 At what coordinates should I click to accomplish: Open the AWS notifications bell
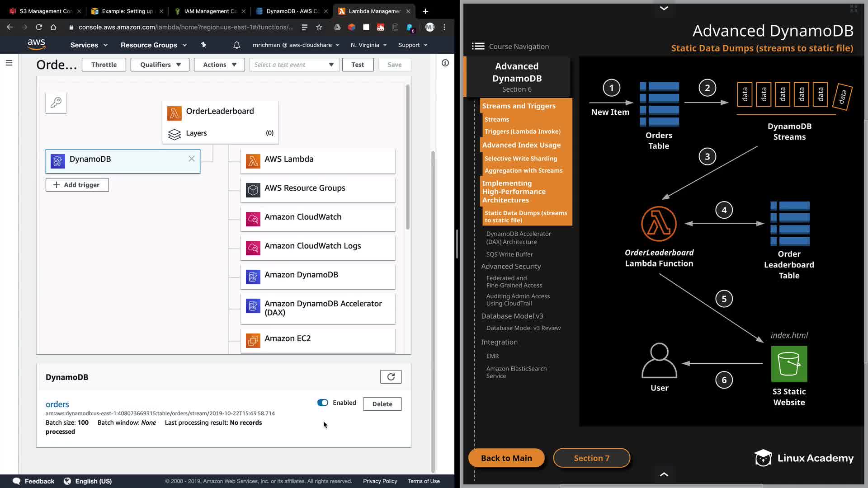[236, 45]
